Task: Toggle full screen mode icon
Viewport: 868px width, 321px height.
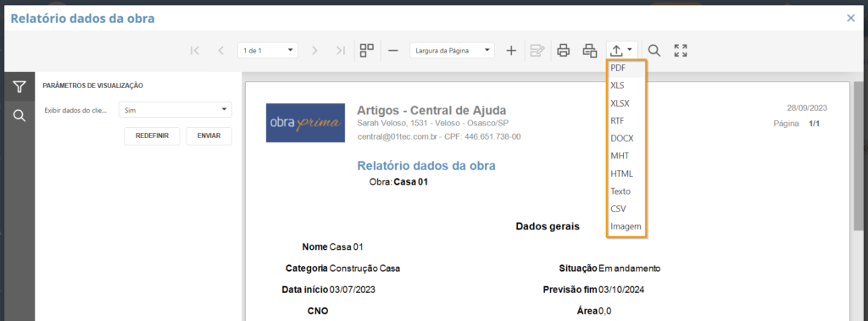Action: coord(681,50)
